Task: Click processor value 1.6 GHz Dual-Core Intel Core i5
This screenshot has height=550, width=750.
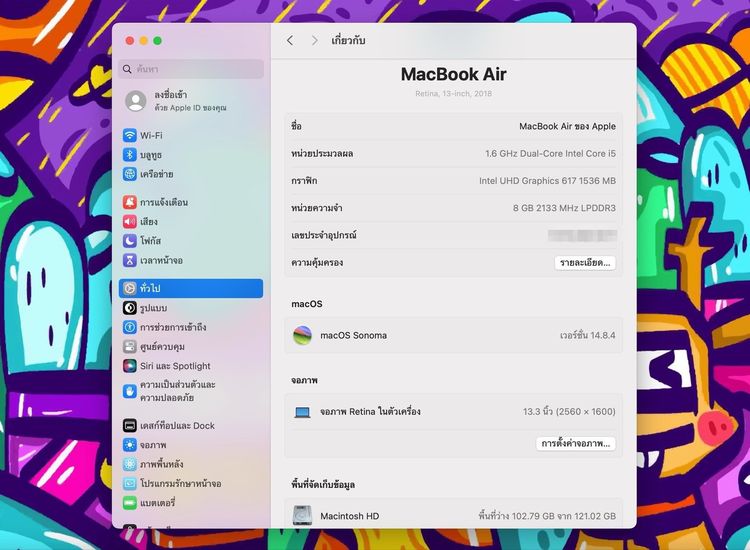Action: pyautogui.click(x=551, y=154)
